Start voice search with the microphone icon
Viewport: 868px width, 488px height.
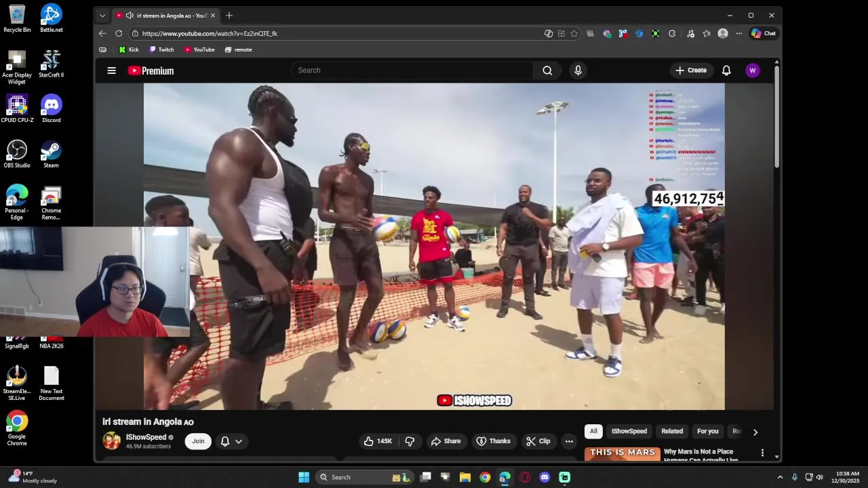point(578,70)
